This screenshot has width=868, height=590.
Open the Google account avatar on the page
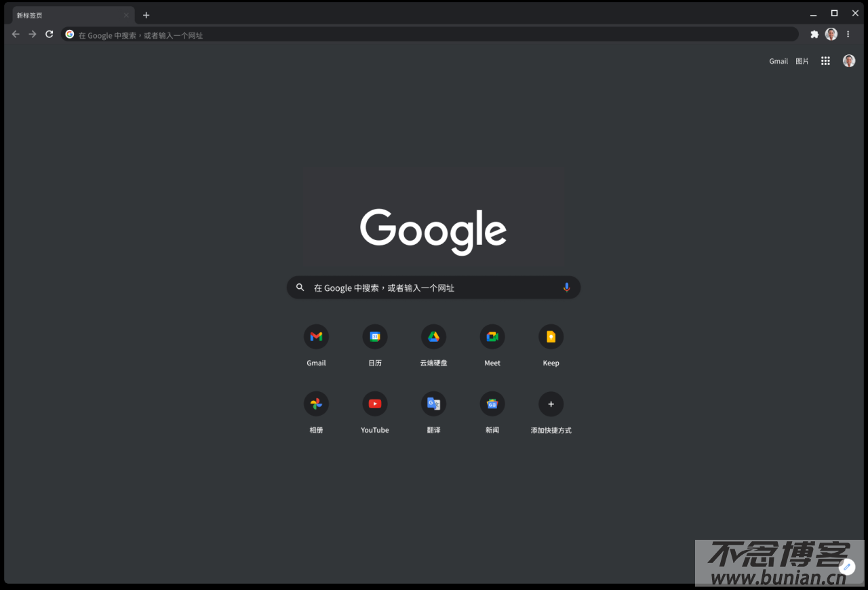[x=849, y=61]
